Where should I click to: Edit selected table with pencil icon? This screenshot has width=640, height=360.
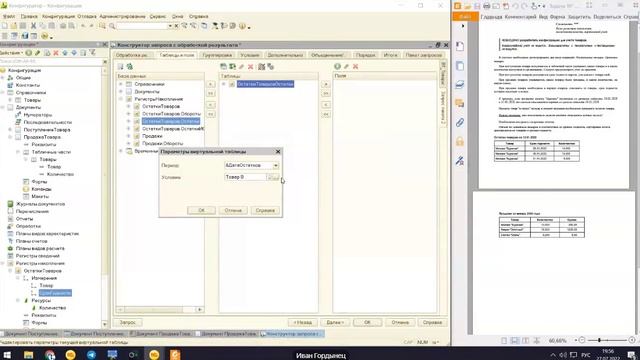click(241, 67)
